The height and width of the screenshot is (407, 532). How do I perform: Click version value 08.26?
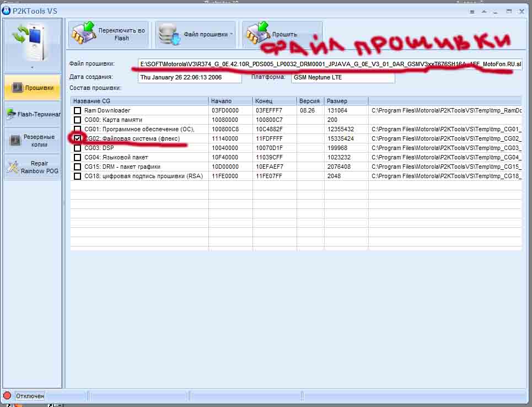pos(308,110)
